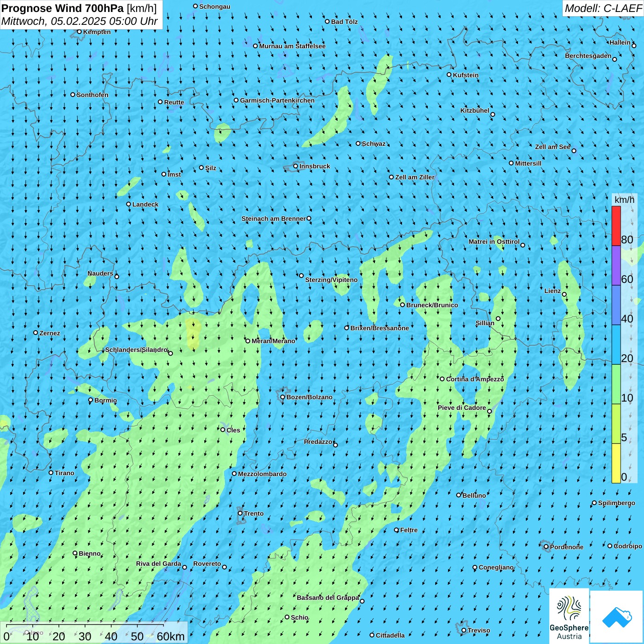
Task: Click the 'Steinach am Brenner' label
Action: pyautogui.click(x=274, y=218)
